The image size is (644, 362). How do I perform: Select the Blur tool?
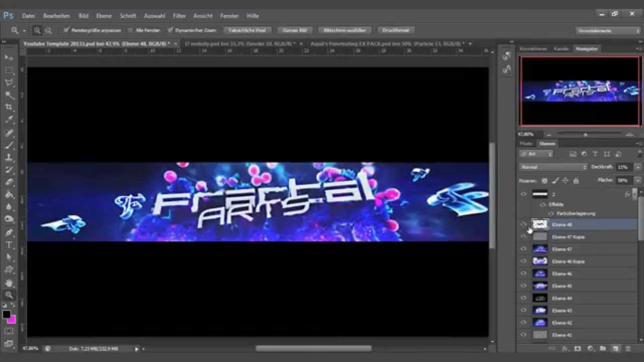(x=9, y=207)
